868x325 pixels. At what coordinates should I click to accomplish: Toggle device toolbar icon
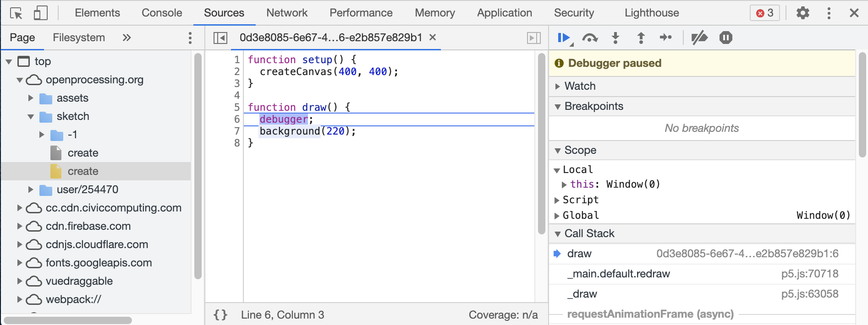click(x=41, y=13)
